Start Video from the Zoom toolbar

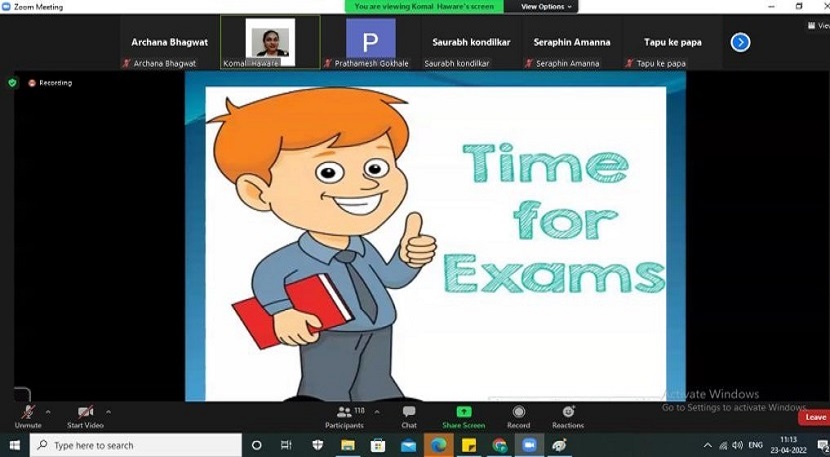(x=85, y=415)
